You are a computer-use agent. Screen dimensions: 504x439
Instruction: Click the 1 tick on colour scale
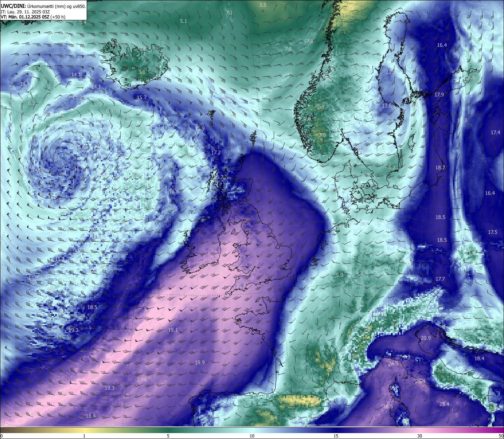point(84,436)
